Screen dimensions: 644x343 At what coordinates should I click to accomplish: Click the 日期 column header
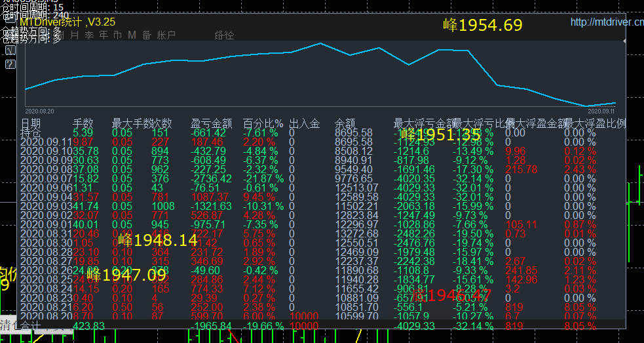[31, 123]
